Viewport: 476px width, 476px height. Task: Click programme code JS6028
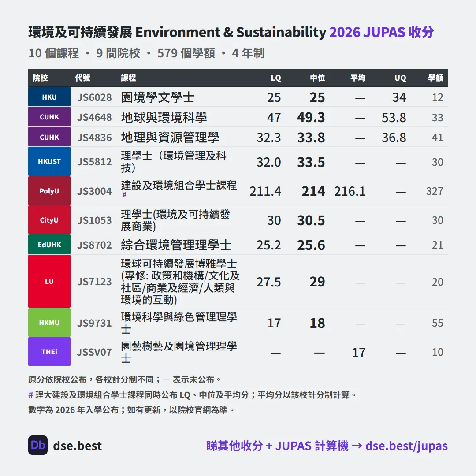coord(94,97)
